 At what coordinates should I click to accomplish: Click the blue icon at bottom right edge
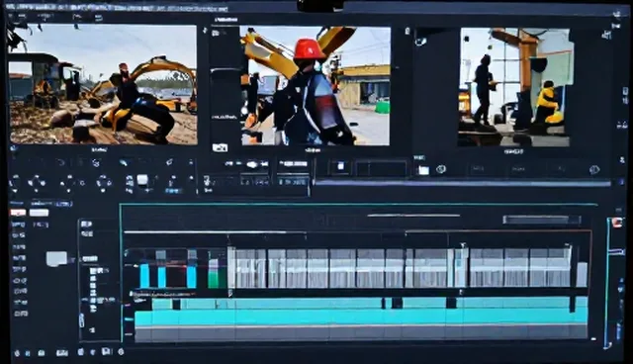pyautogui.click(x=619, y=331)
